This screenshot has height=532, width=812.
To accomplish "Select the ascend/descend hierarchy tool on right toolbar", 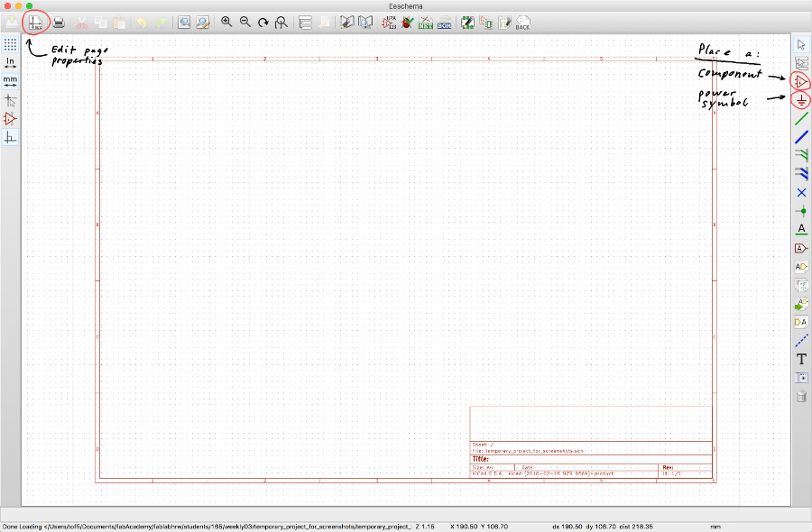I will coord(801,63).
